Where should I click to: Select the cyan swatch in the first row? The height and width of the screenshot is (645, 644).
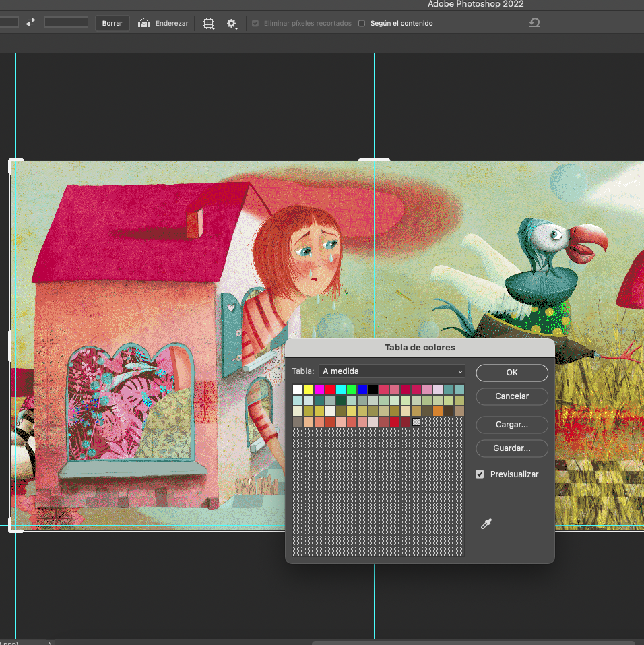coord(341,390)
